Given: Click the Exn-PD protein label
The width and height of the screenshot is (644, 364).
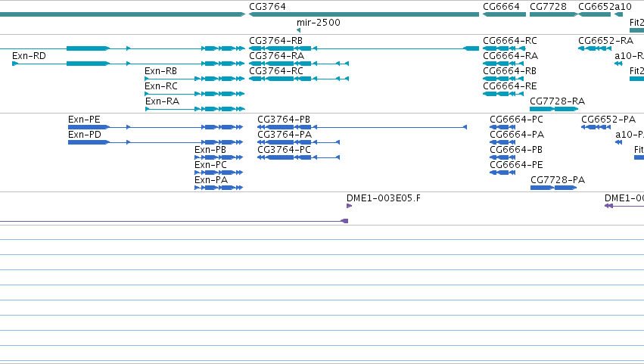Looking at the screenshot, I should [x=85, y=135].
